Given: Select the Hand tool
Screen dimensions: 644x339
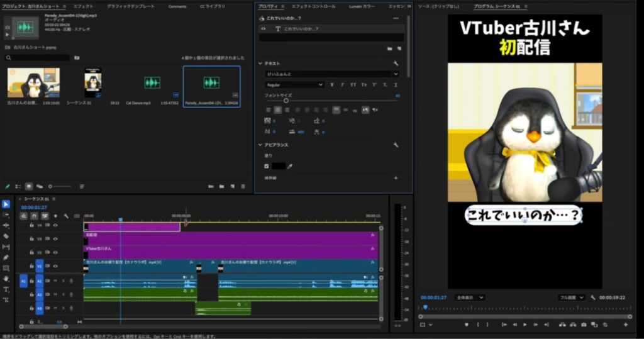Looking at the screenshot, I should click(x=6, y=279).
